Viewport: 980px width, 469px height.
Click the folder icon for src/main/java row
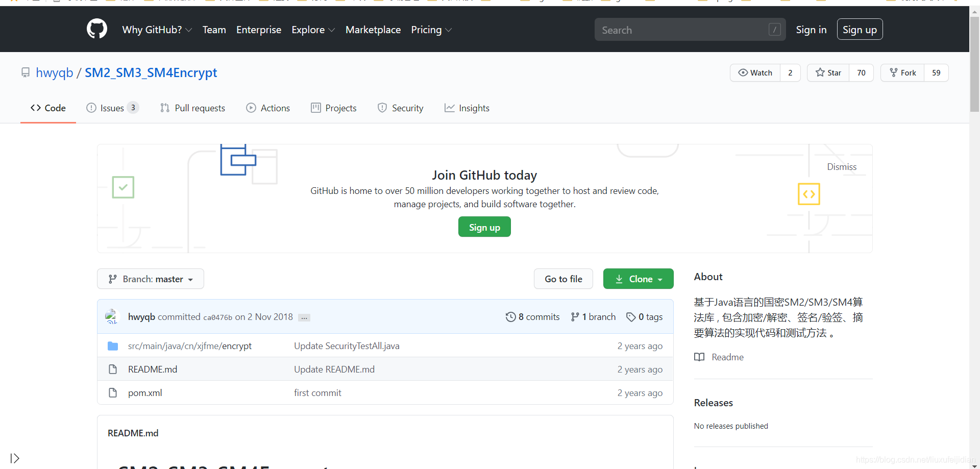113,346
